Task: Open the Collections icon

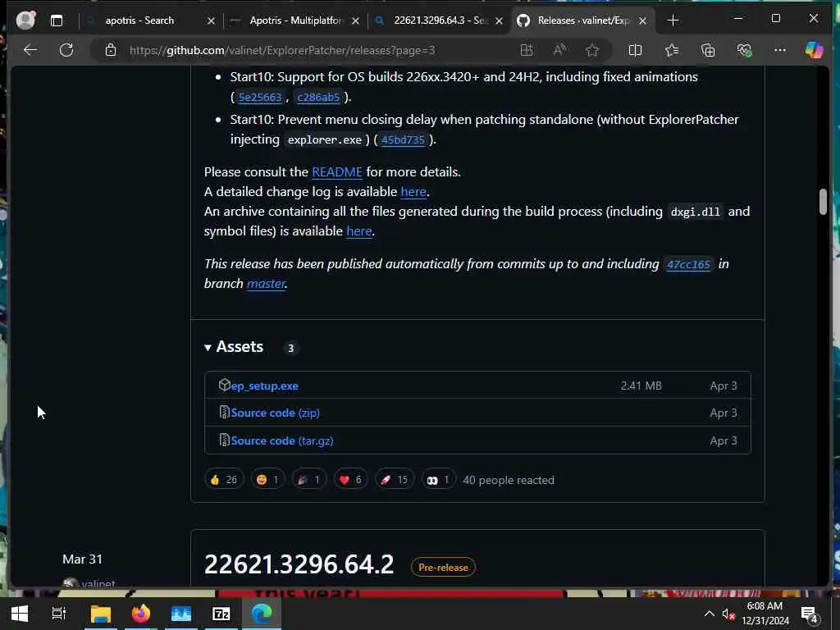Action: [x=708, y=50]
